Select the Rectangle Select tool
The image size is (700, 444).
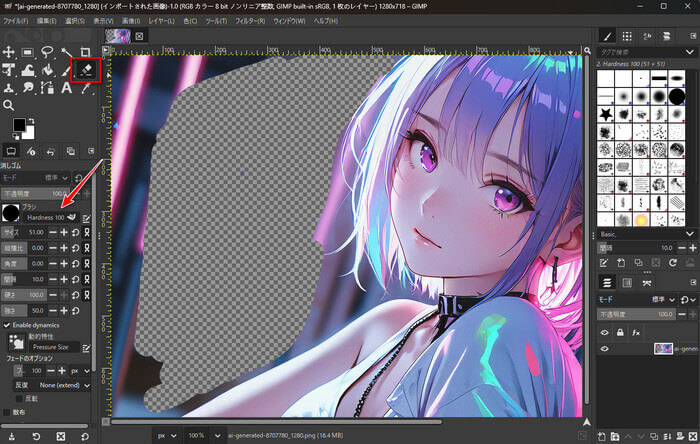point(28,52)
